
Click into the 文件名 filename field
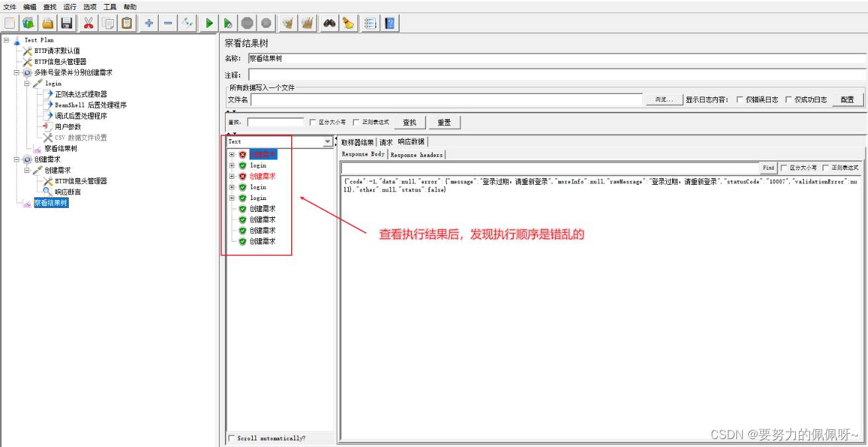[x=447, y=99]
